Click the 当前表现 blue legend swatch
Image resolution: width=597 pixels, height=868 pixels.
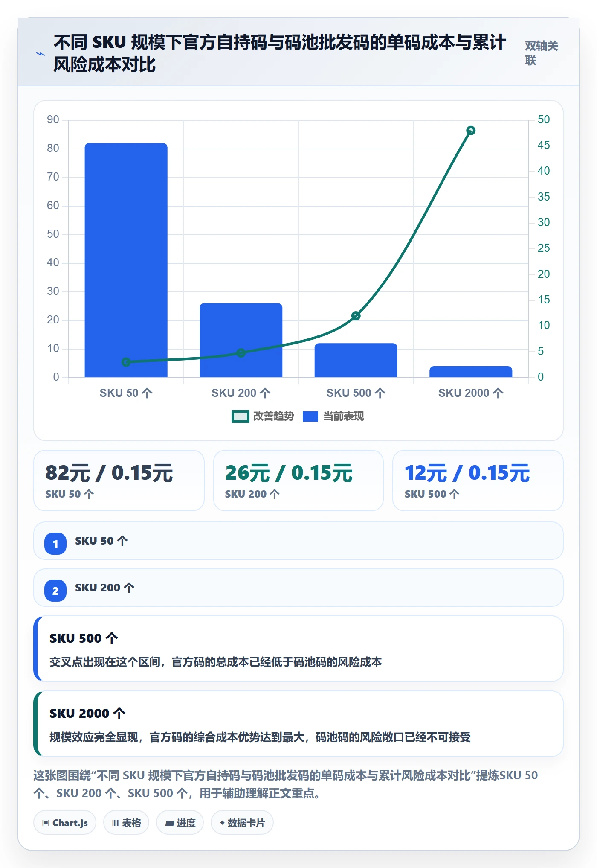pos(310,417)
